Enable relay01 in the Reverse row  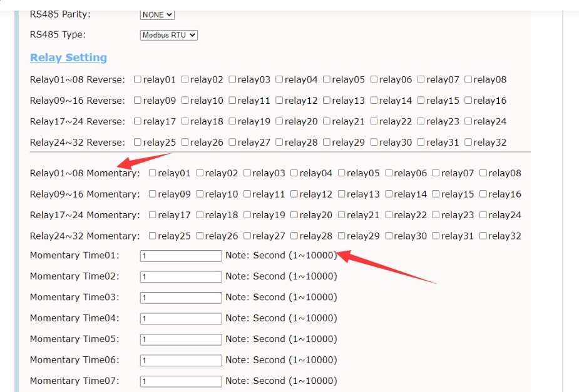tap(138, 79)
